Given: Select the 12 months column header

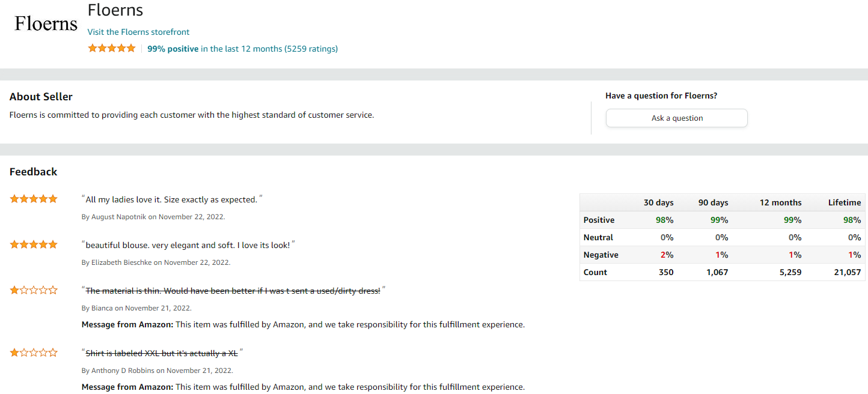Looking at the screenshot, I should [x=780, y=202].
